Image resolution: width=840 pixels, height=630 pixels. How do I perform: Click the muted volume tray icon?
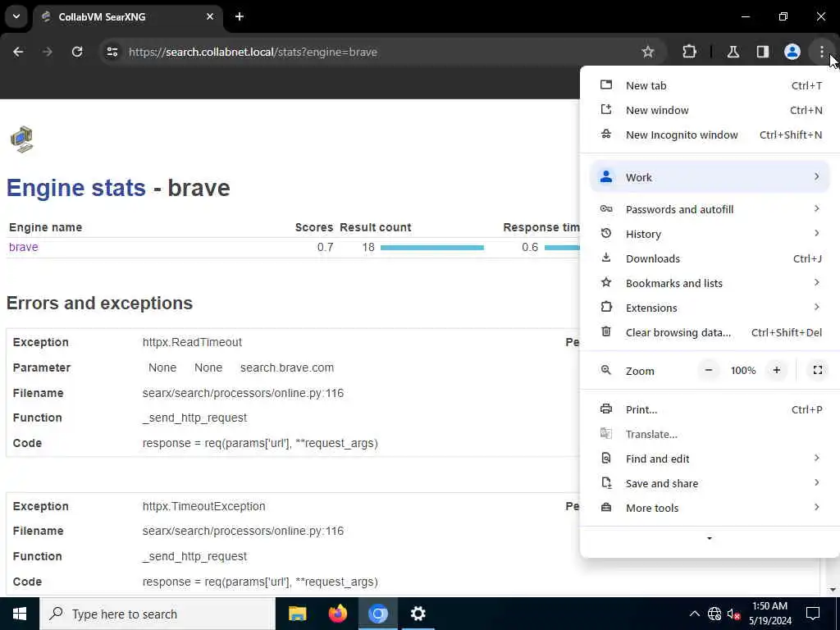tap(733, 614)
